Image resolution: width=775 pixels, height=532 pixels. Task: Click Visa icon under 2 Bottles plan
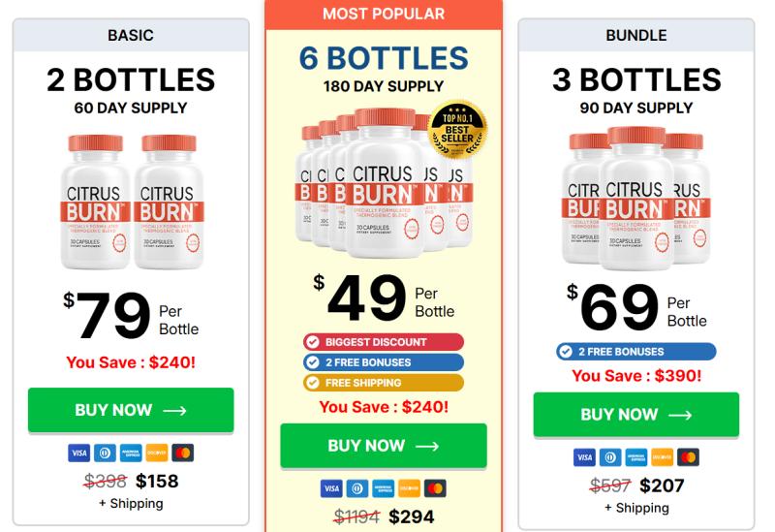point(79,453)
